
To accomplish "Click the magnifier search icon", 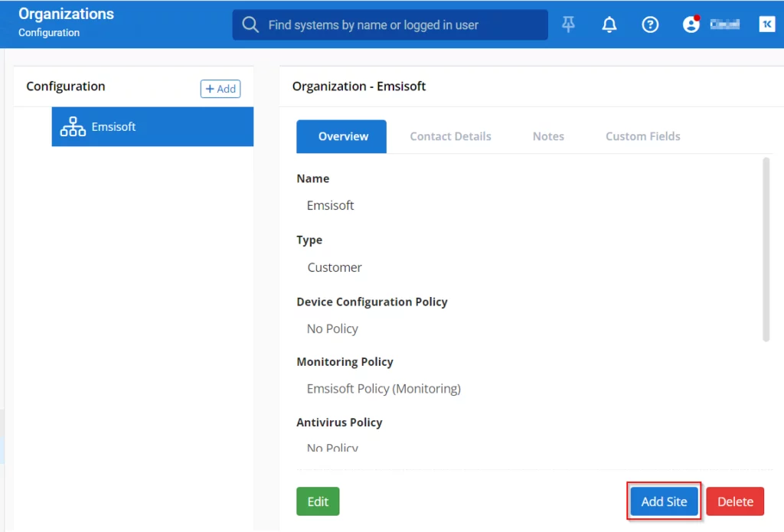I will pyautogui.click(x=250, y=25).
